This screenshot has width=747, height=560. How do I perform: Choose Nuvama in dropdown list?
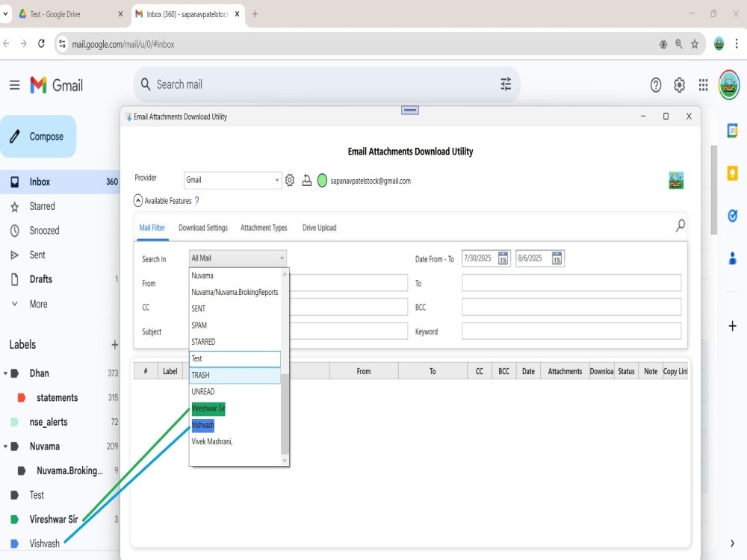[235, 276]
